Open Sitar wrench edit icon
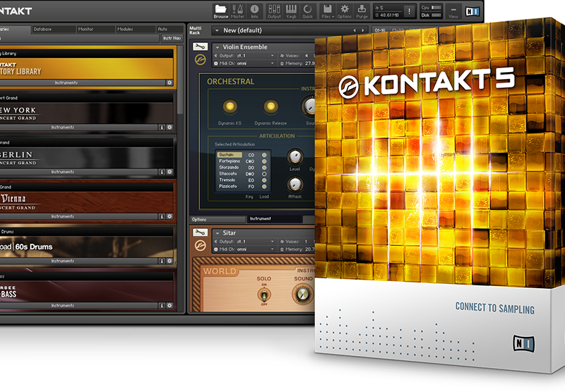Viewport: 565px width, 392px height. pos(200,232)
